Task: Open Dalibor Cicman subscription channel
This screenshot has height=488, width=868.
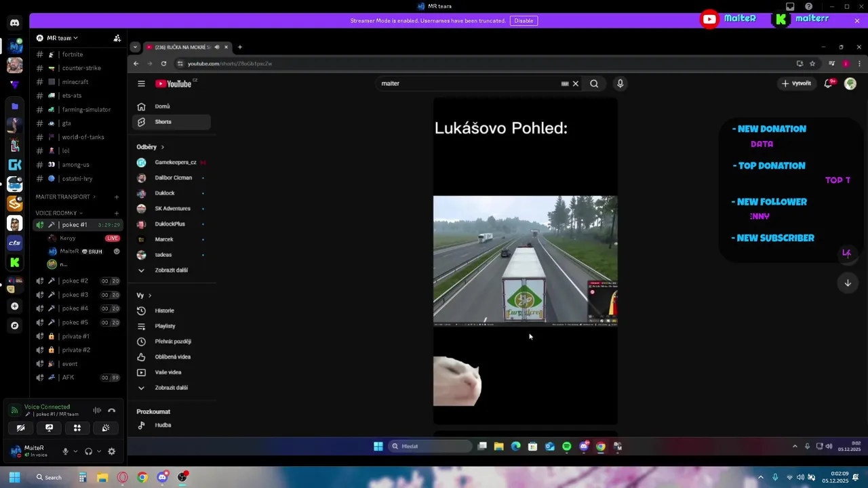Action: point(172,178)
